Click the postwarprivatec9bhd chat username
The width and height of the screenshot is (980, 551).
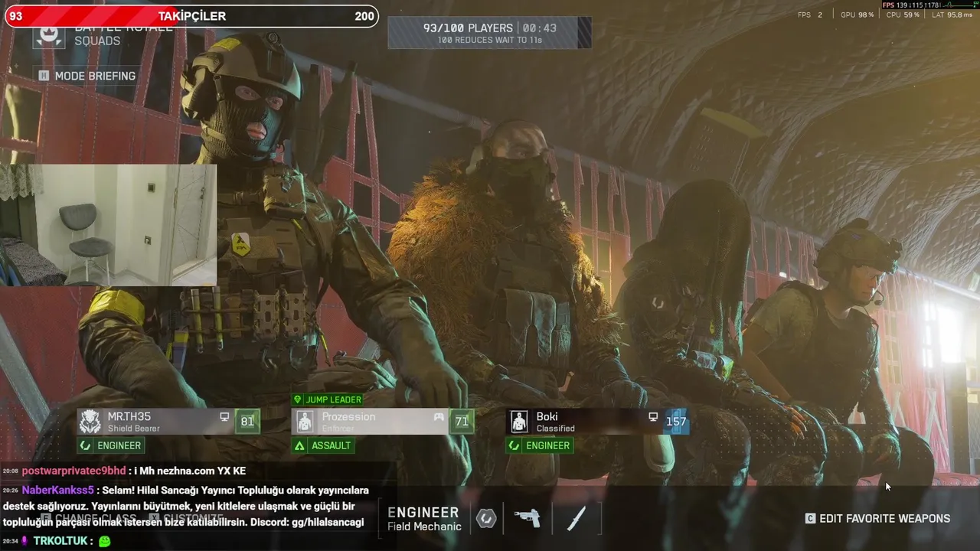(73, 471)
